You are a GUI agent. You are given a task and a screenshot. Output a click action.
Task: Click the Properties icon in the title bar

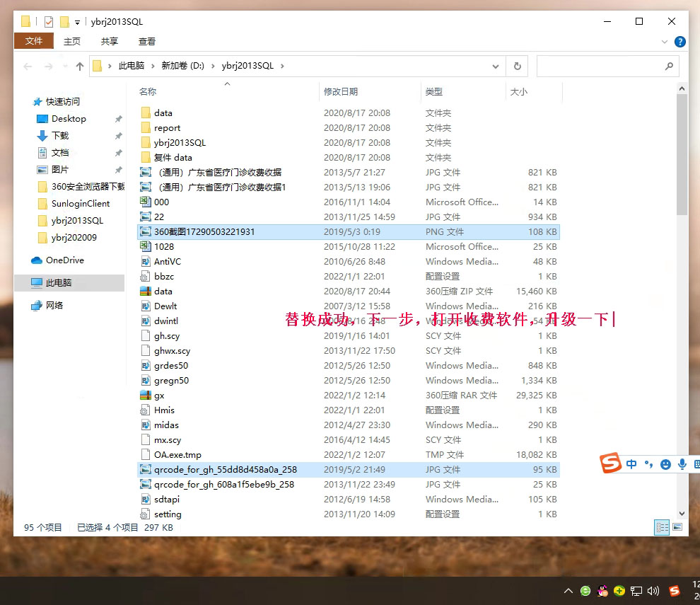pyautogui.click(x=49, y=22)
